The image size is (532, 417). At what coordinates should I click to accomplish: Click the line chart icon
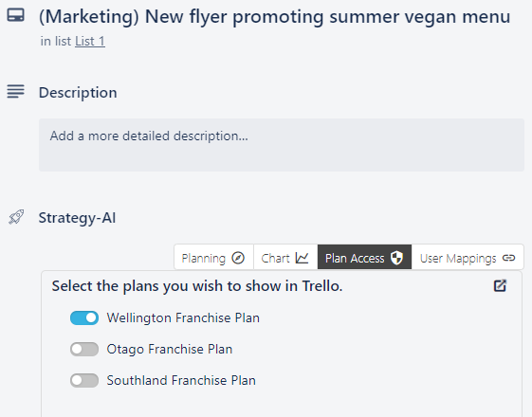[302, 258]
